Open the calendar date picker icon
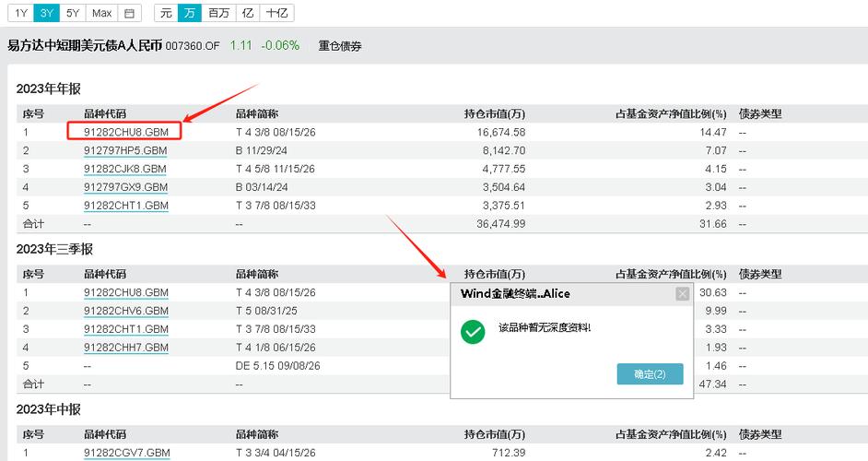Viewport: 868px width, 461px height. click(130, 13)
